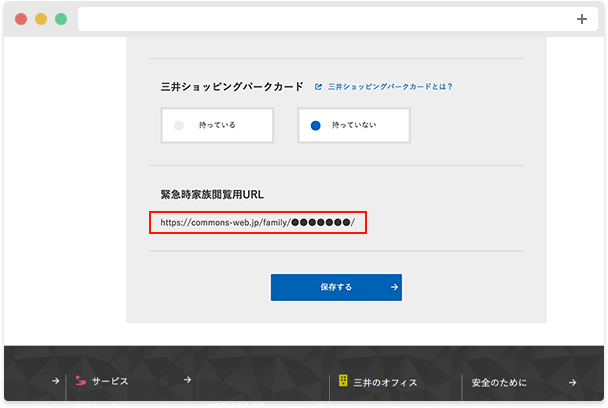Click the pink サービス icon in footer

(x=80, y=381)
